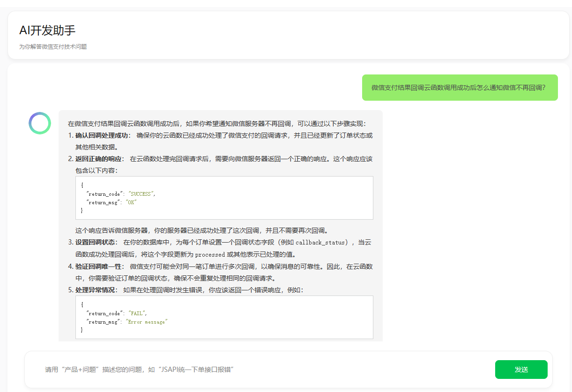Click the FAIL JSON code block
Viewport: 572px width, 392px height.
tap(224, 317)
